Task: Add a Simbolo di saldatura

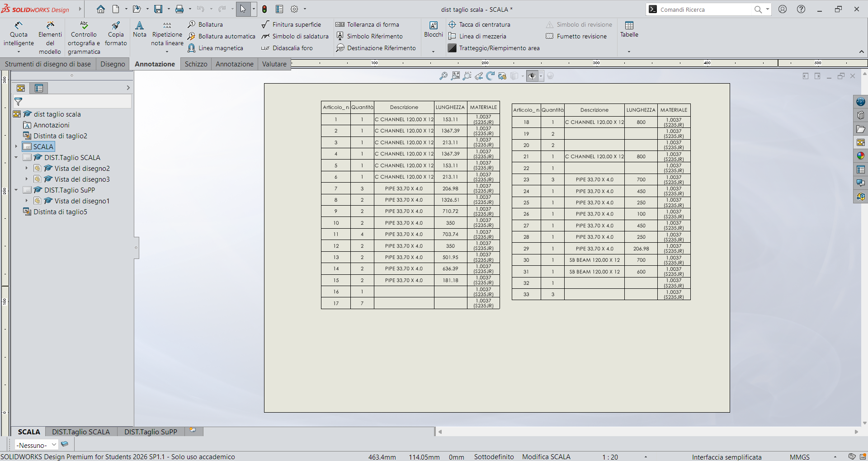Action: 295,36
